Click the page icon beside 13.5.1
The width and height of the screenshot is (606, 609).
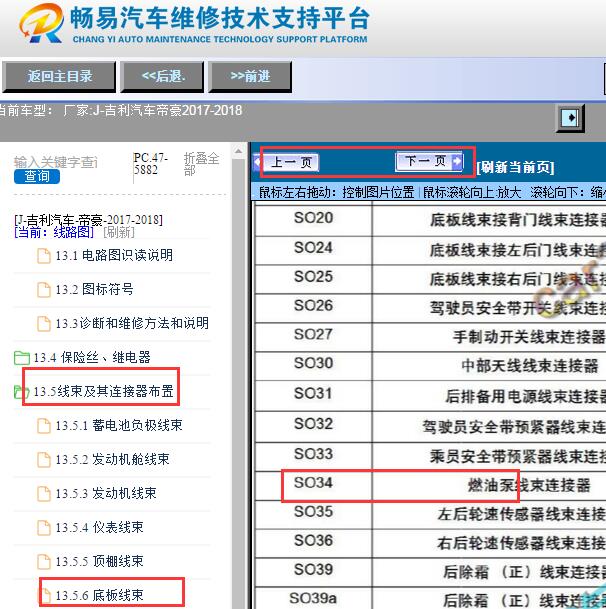[x=44, y=426]
